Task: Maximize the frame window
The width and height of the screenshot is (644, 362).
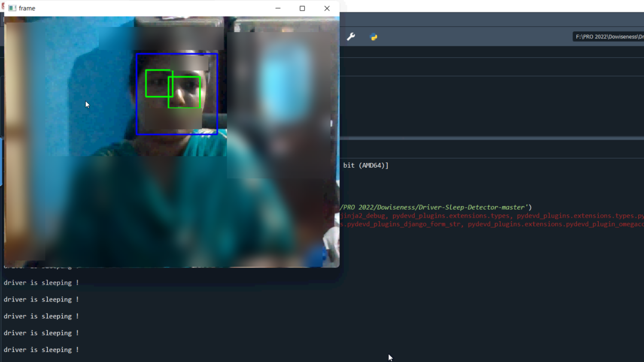Action: click(302, 8)
